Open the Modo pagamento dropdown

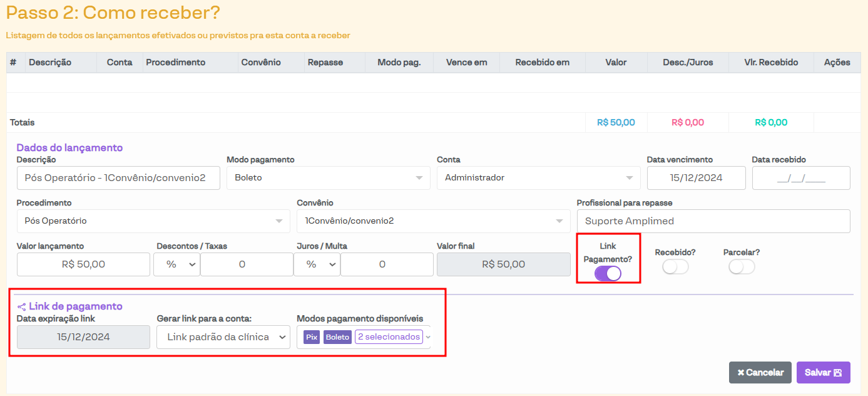[328, 178]
